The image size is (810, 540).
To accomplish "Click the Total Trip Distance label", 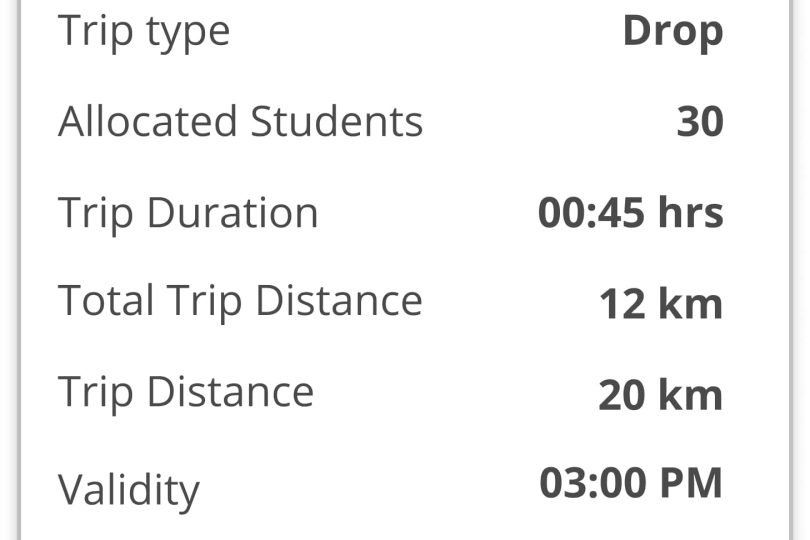I will click(240, 301).
